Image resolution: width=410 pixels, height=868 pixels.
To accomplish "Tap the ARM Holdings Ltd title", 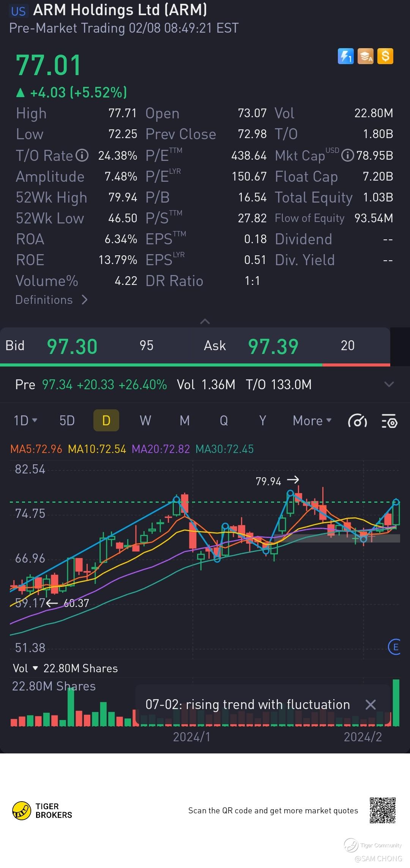I will point(120,10).
